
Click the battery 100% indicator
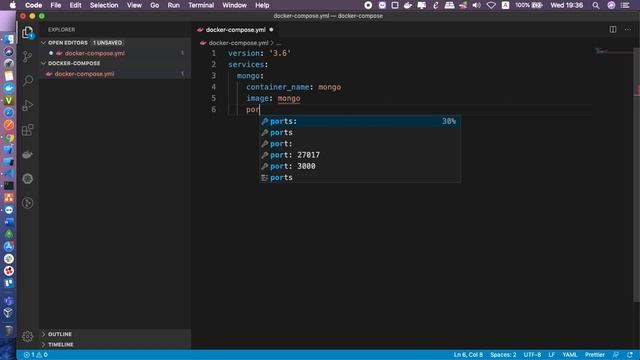point(529,5)
